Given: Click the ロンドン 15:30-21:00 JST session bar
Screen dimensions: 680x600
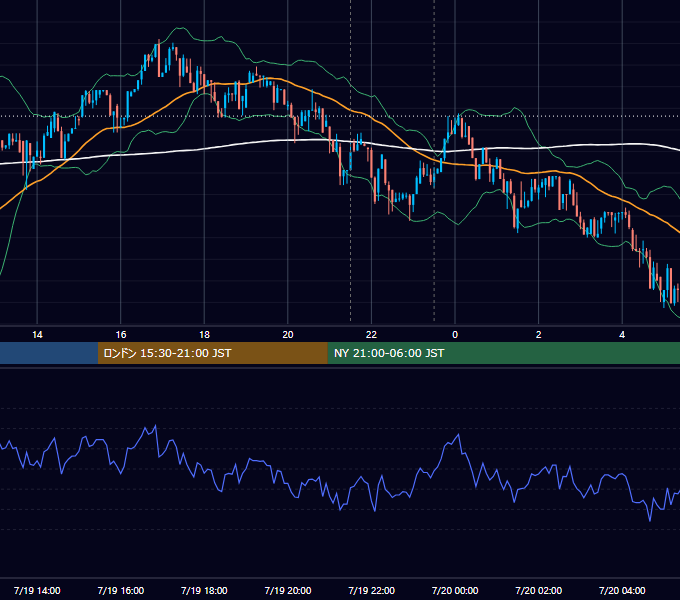Looking at the screenshot, I should pyautogui.click(x=212, y=353).
